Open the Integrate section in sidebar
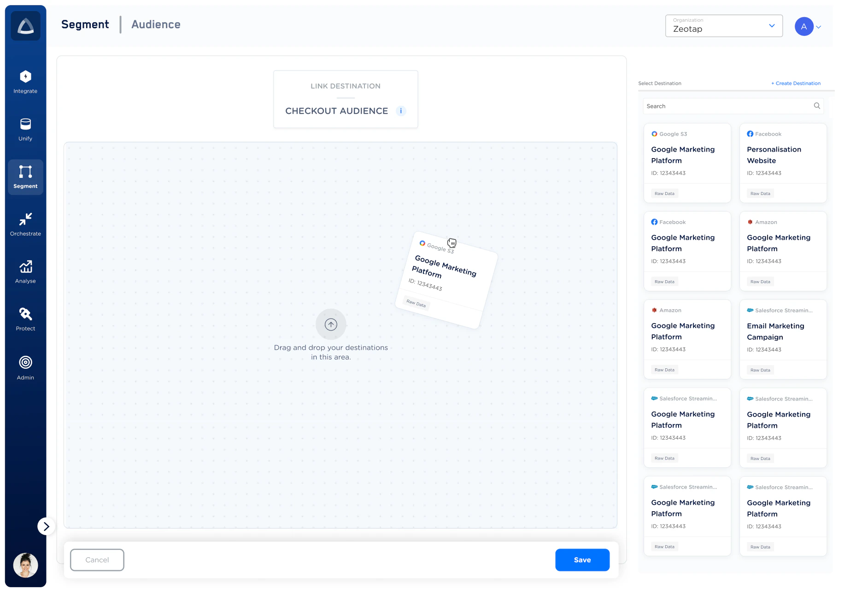Screen dimensions: 868x590 tap(25, 82)
